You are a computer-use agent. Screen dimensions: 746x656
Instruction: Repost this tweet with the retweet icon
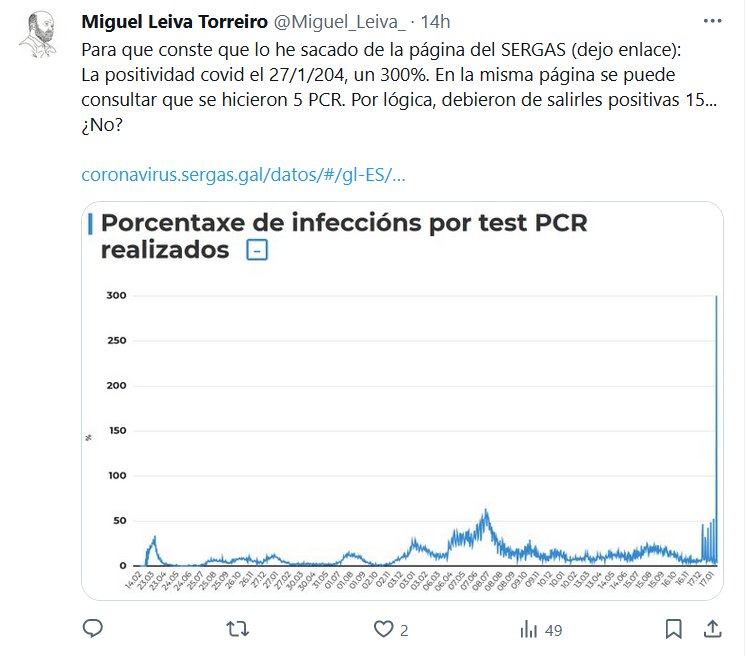[x=239, y=629]
